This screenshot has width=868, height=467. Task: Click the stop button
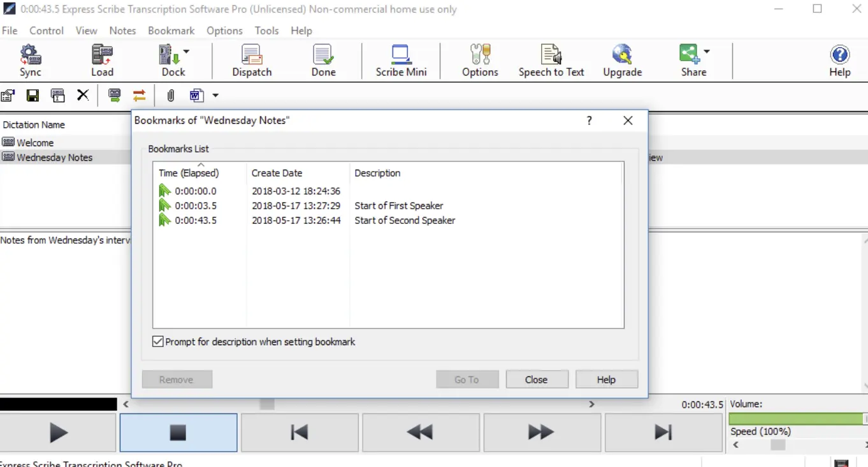tap(178, 433)
